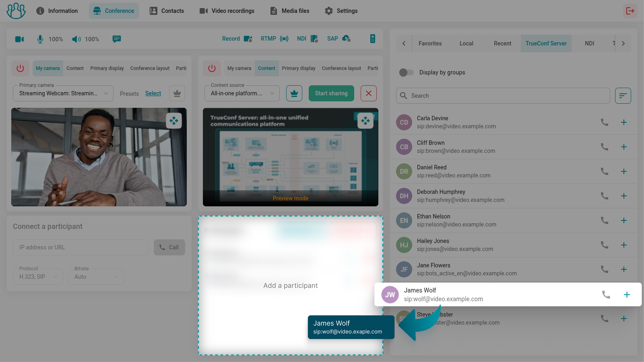Add Deborah Humphrey with plus icon
Viewport: 644px width, 362px height.
click(624, 196)
